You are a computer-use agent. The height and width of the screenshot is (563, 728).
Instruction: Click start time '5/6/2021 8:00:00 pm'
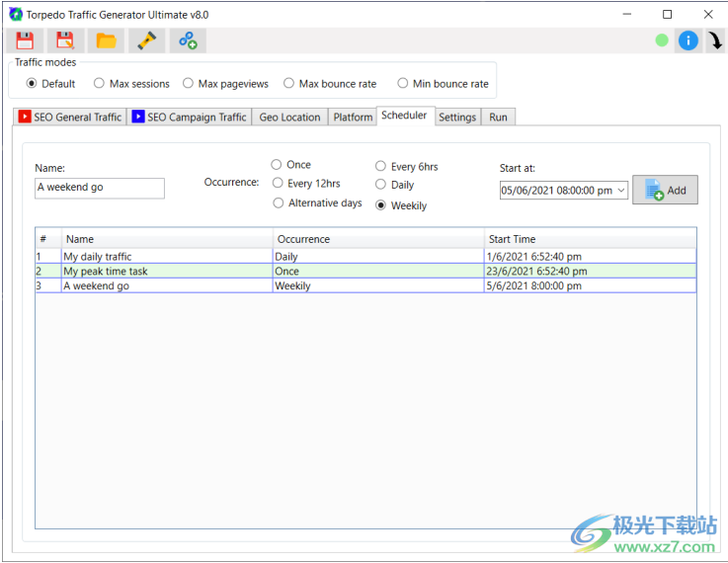(590, 285)
